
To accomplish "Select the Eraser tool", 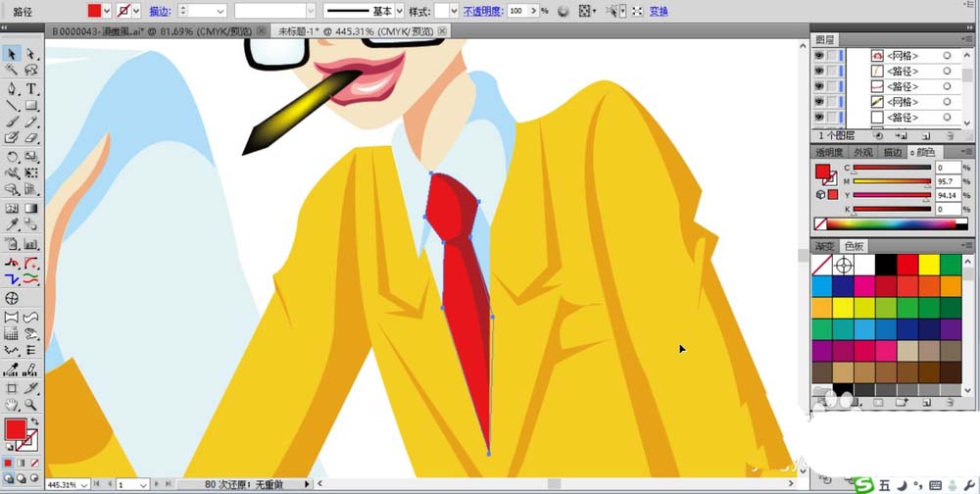I will tap(30, 137).
